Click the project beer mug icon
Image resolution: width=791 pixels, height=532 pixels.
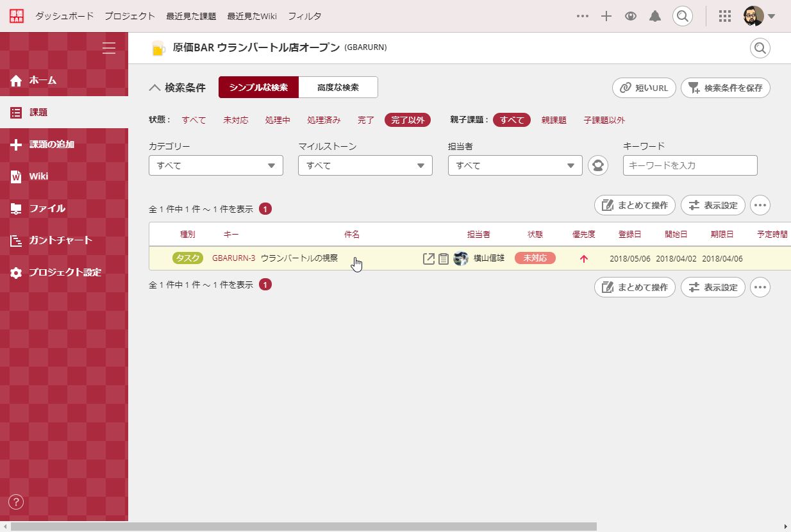[158, 48]
